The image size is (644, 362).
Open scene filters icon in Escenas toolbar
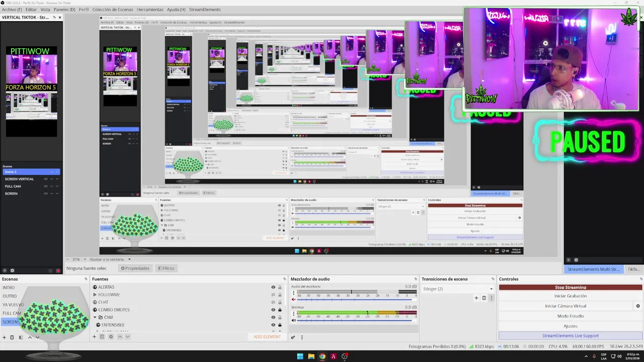(21, 337)
